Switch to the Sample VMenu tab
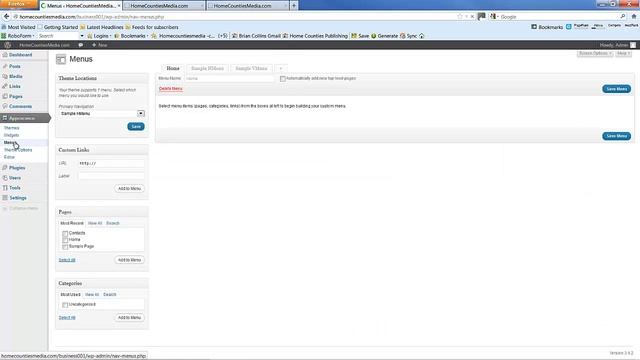This screenshot has height=360, width=640. coord(251,69)
